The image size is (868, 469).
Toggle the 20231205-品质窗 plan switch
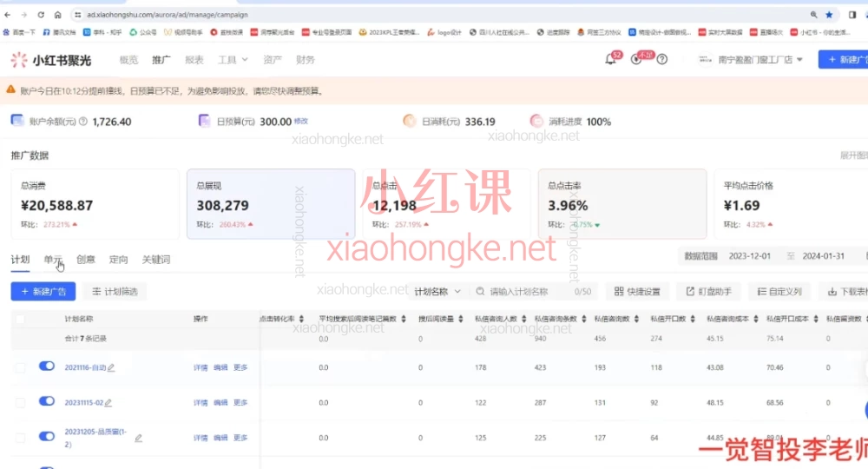click(47, 436)
